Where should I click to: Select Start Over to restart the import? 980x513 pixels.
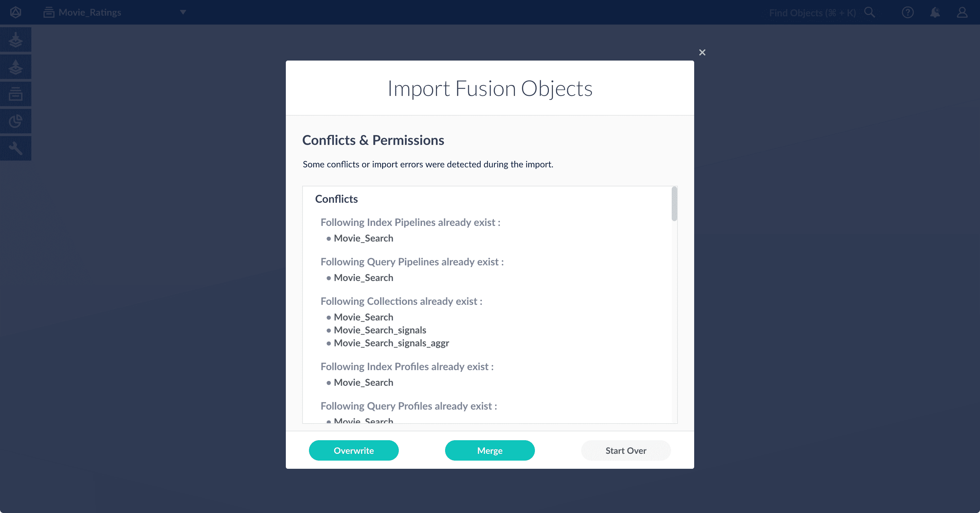[626, 450]
